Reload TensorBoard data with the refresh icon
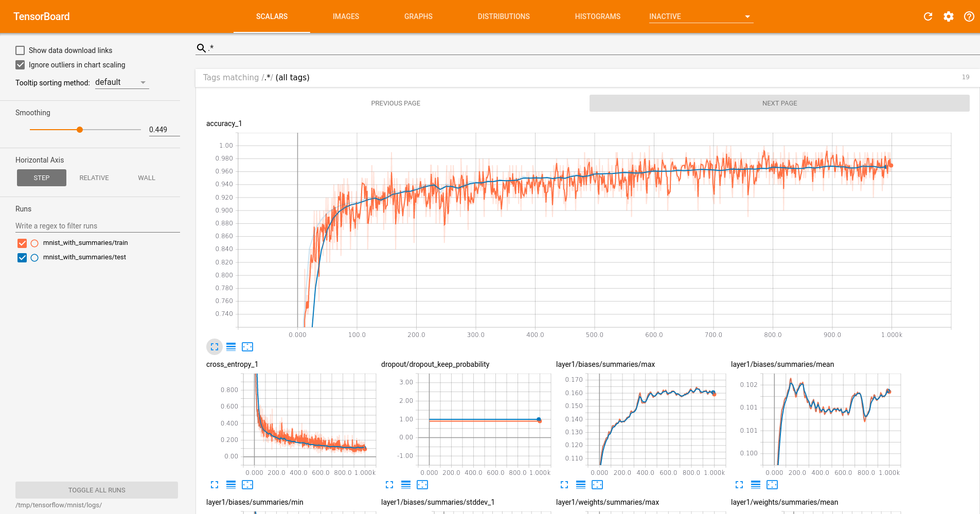Image resolution: width=980 pixels, height=514 pixels. point(928,16)
